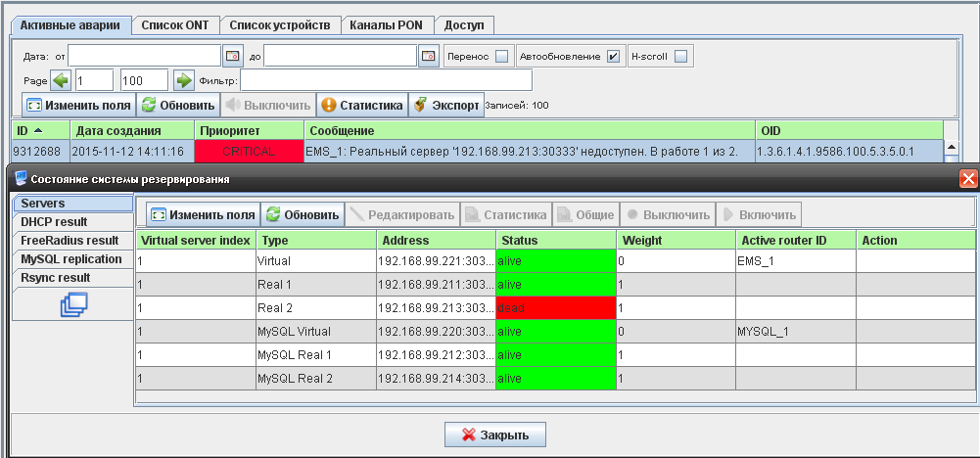Enable the H-scroll checkbox
Screen dimensions: 980x458
(x=680, y=56)
